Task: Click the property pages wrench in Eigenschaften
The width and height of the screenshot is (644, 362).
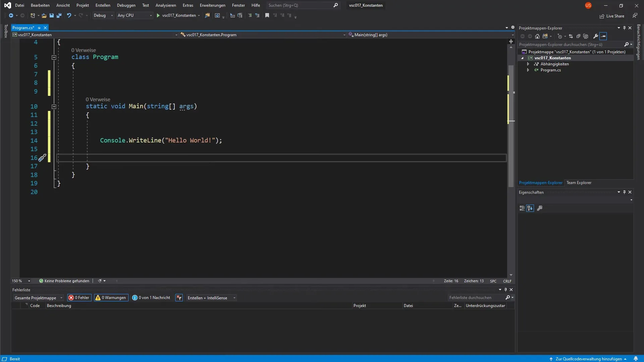Action: tap(540, 208)
